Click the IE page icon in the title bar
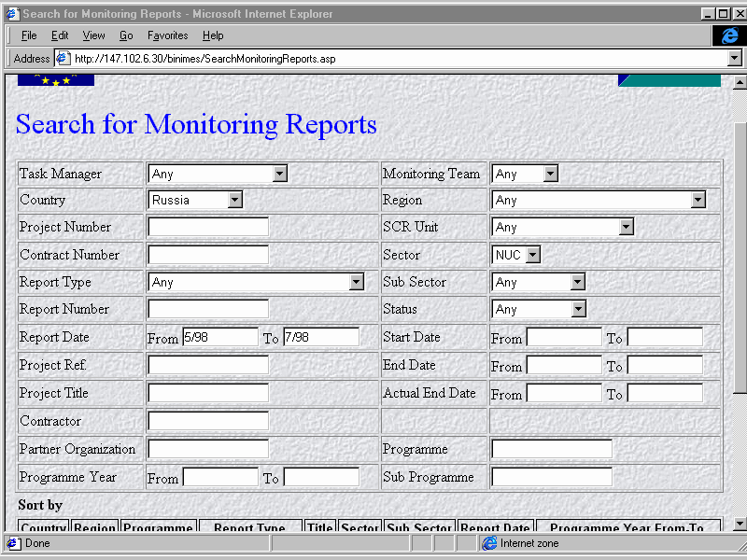This screenshot has height=560, width=747. point(11,14)
